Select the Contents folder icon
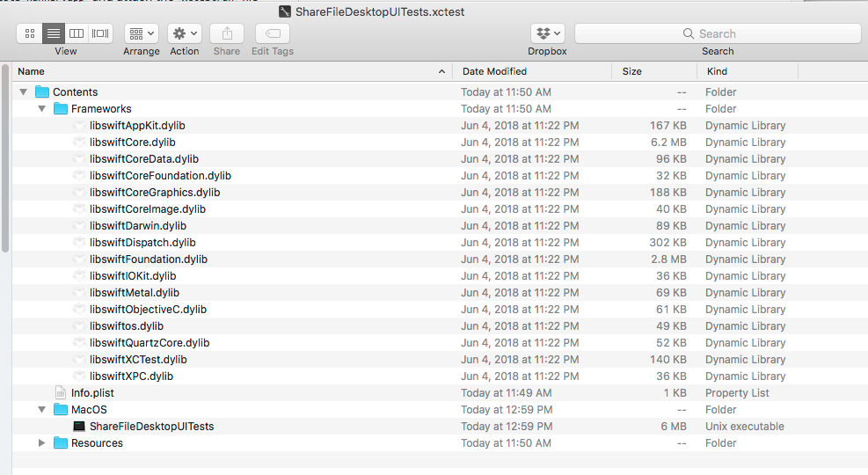 pos(42,91)
